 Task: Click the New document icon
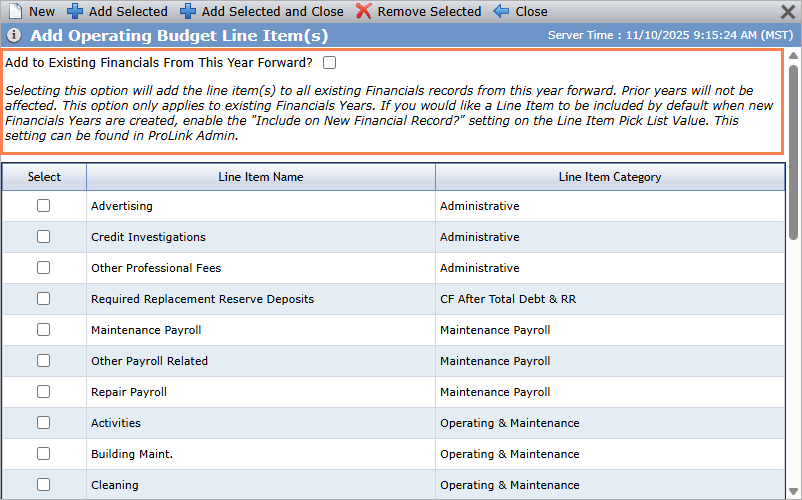pyautogui.click(x=16, y=11)
